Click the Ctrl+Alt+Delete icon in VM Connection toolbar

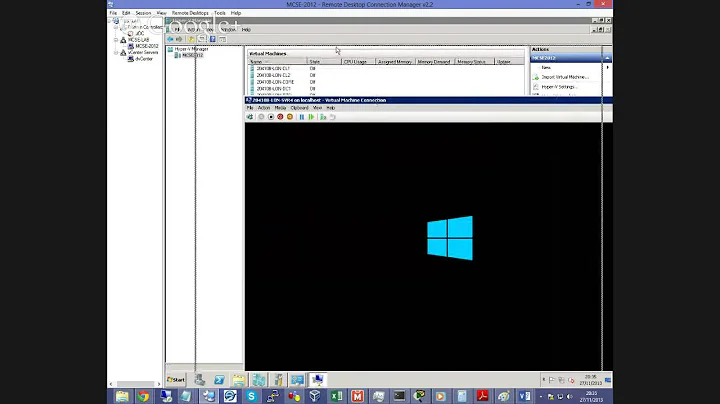(250, 117)
